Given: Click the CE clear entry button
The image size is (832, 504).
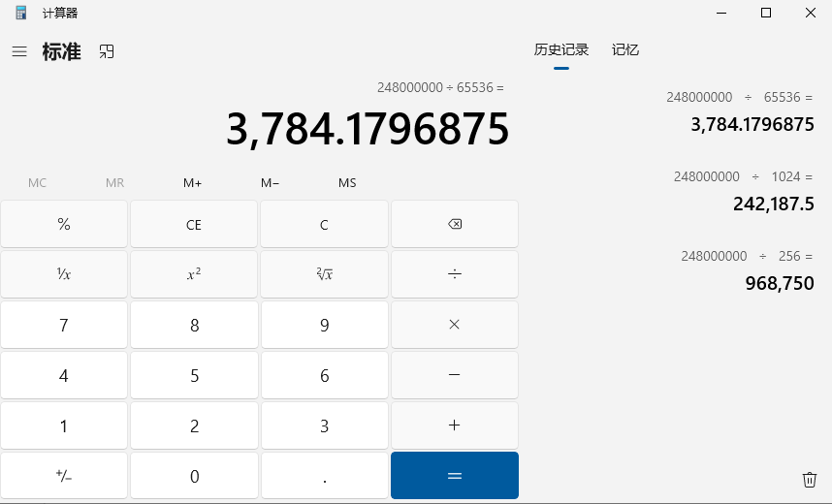Looking at the screenshot, I should tap(194, 224).
